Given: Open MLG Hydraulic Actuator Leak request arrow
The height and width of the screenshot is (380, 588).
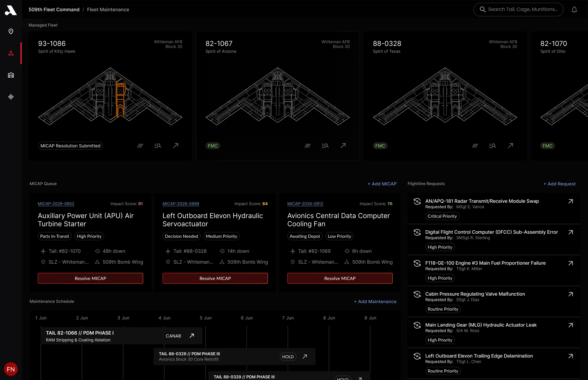Looking at the screenshot, I should pos(570,325).
